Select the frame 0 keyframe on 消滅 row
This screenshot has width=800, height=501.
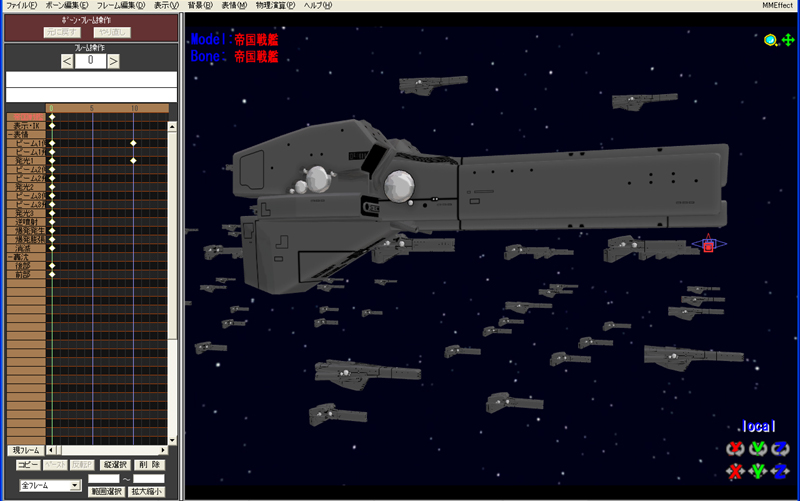pos(52,248)
